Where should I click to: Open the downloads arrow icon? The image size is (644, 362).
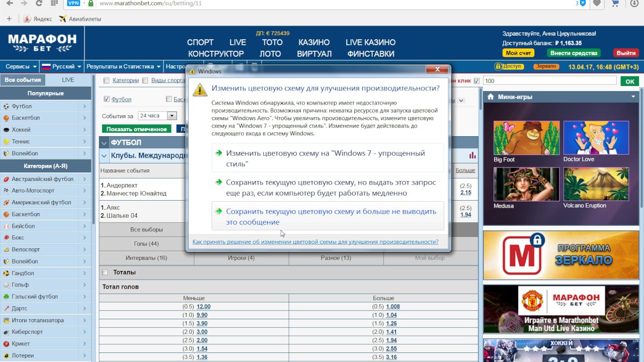[x=634, y=3]
